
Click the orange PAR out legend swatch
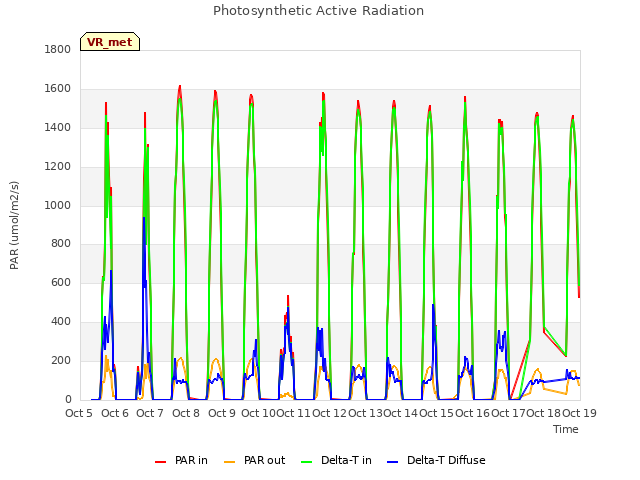coord(230,462)
